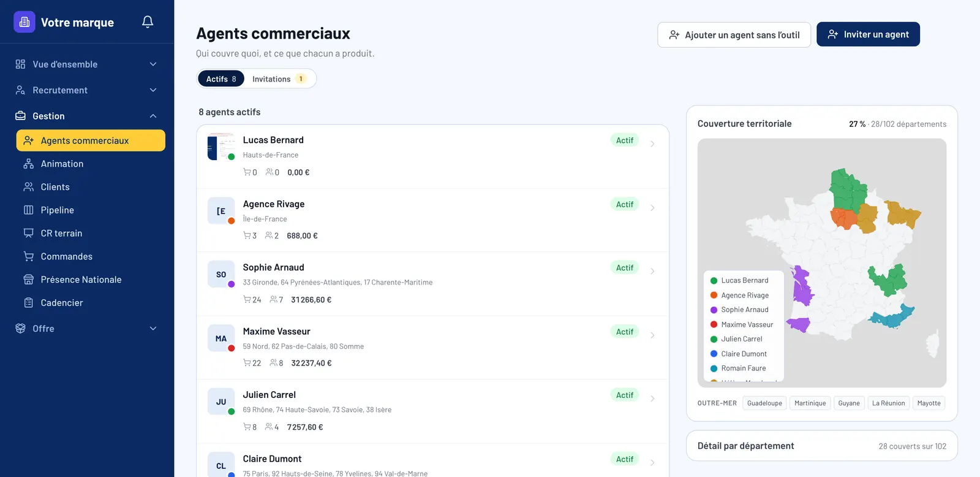Expand the Offre section chevron

[153, 329]
